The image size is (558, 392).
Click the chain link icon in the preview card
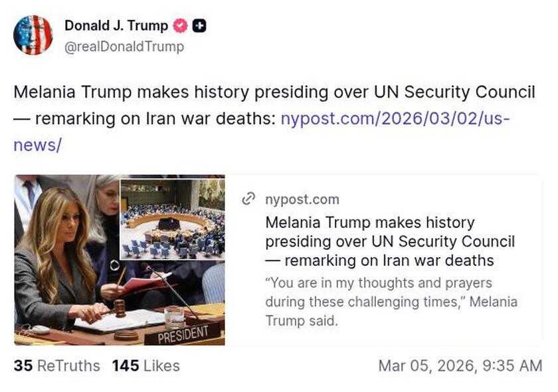click(250, 198)
